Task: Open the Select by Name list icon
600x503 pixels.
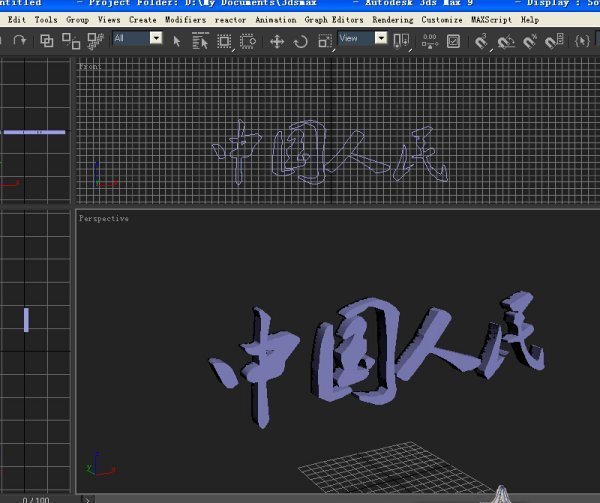Action: [200, 41]
